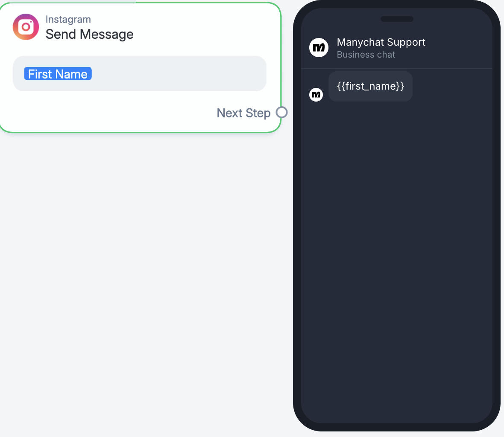
Task: Click the Manychat Support chat title
Action: 381,42
